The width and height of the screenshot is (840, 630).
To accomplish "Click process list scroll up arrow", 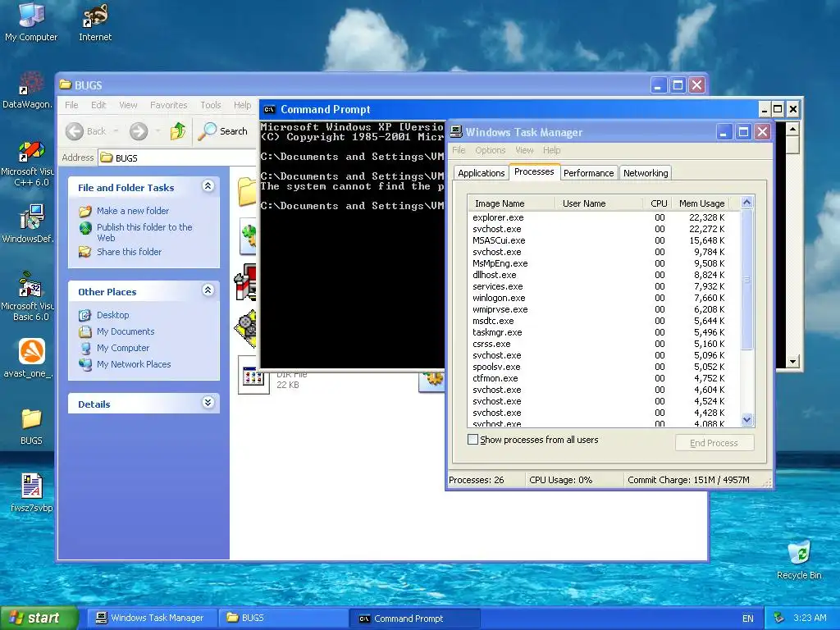I will pyautogui.click(x=747, y=203).
